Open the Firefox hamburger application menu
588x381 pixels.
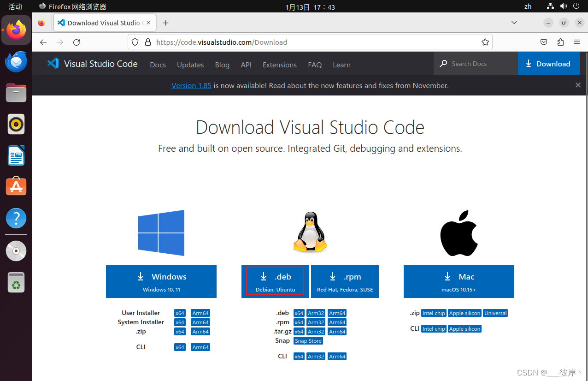(577, 42)
